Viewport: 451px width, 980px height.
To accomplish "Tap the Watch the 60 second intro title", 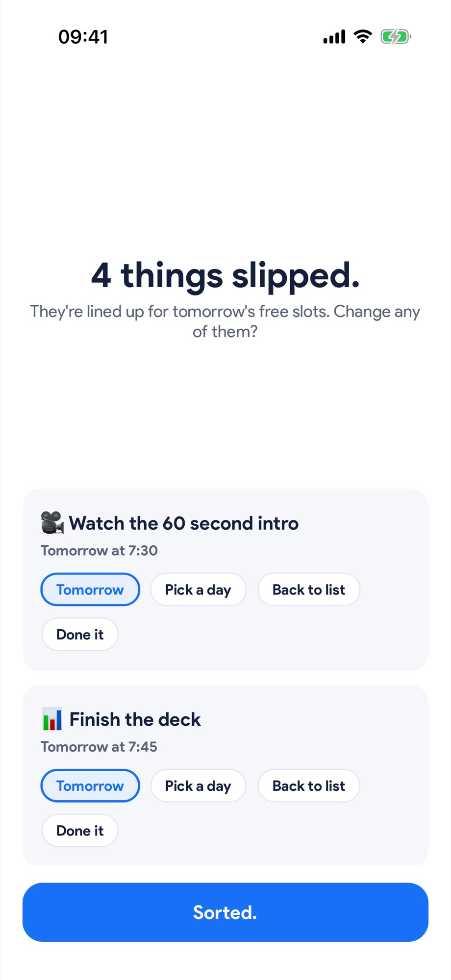I will coord(183,523).
